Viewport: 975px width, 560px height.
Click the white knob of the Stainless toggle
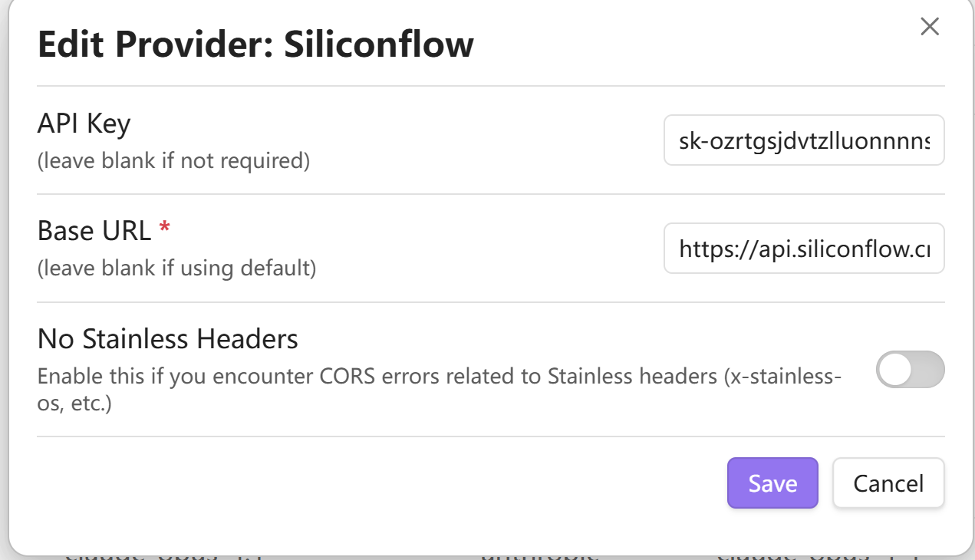pos(894,369)
